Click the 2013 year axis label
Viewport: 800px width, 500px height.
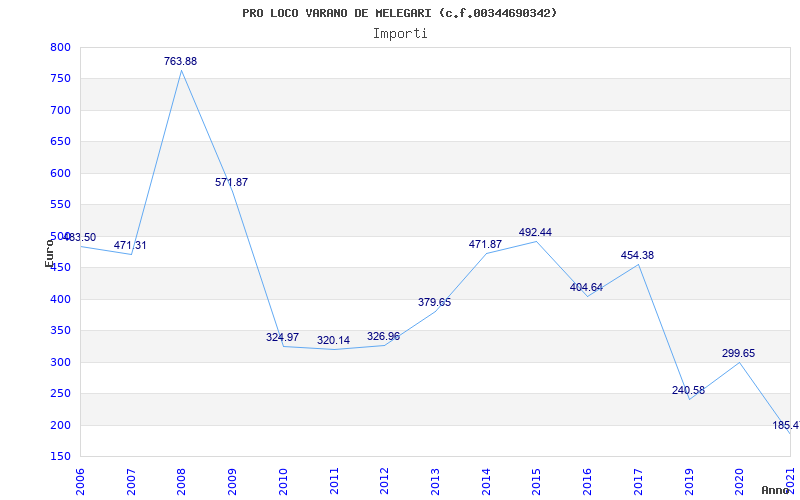435,482
